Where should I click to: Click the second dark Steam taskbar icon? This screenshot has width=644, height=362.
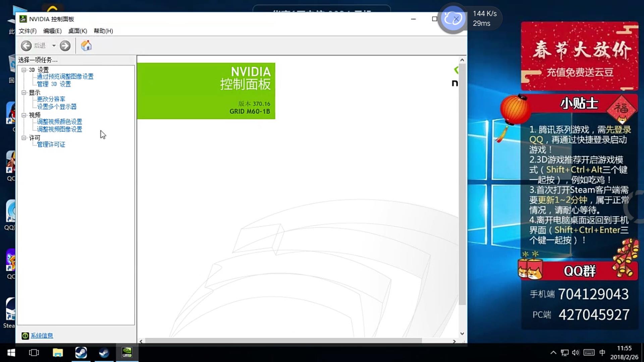point(104,353)
